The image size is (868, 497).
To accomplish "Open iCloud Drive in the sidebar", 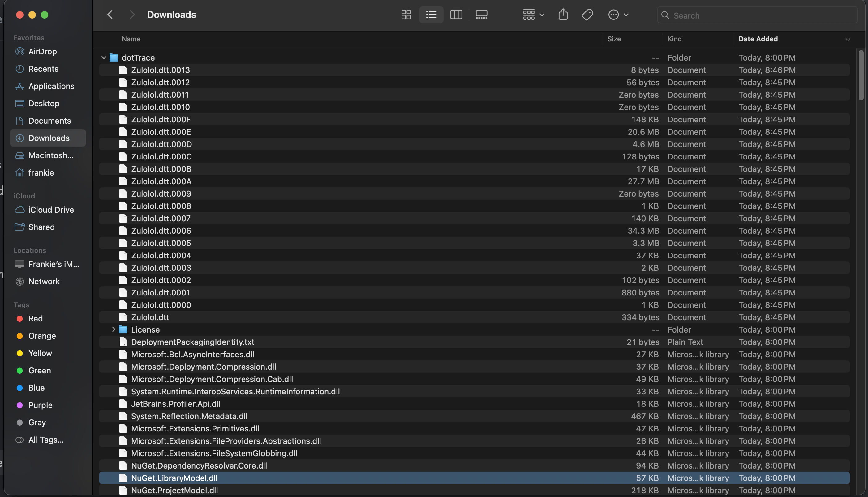I will coord(48,210).
